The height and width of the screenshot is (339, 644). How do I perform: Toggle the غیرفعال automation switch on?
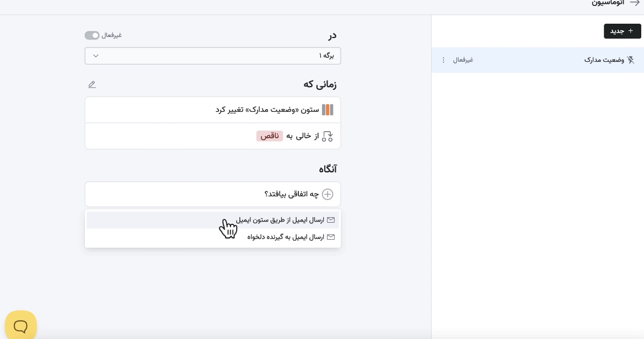click(x=92, y=35)
